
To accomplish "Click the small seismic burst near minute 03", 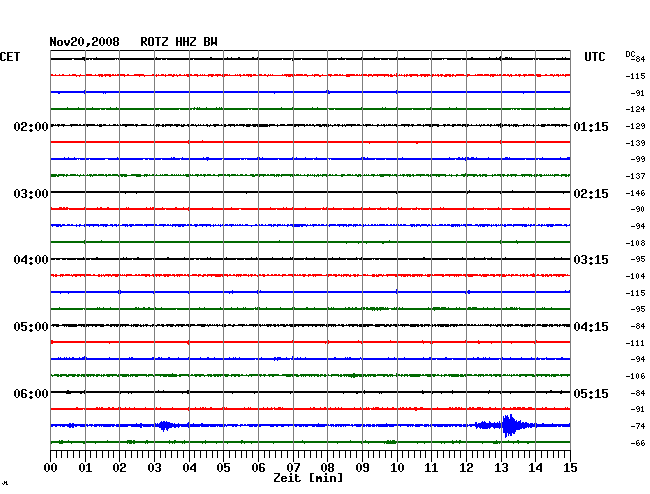I will (165, 426).
